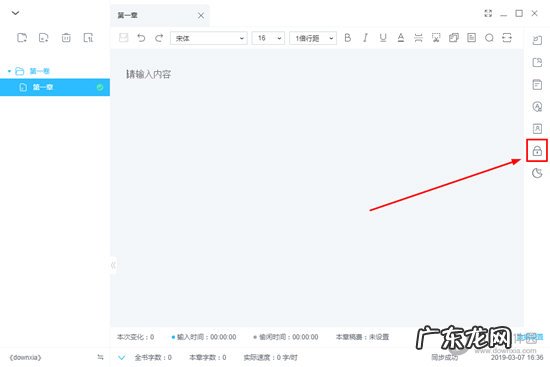
Task: Open the second right sidebar export icon
Action: [x=537, y=62]
